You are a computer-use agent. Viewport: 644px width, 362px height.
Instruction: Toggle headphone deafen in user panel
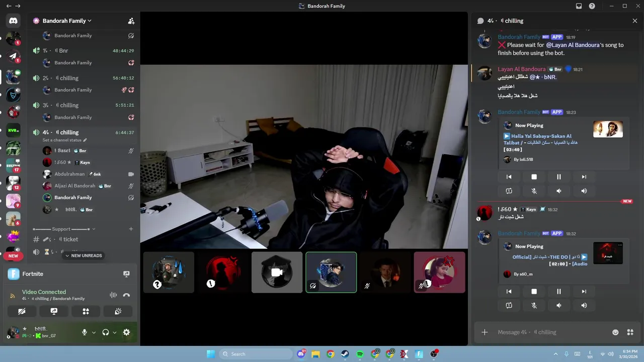coord(106,332)
